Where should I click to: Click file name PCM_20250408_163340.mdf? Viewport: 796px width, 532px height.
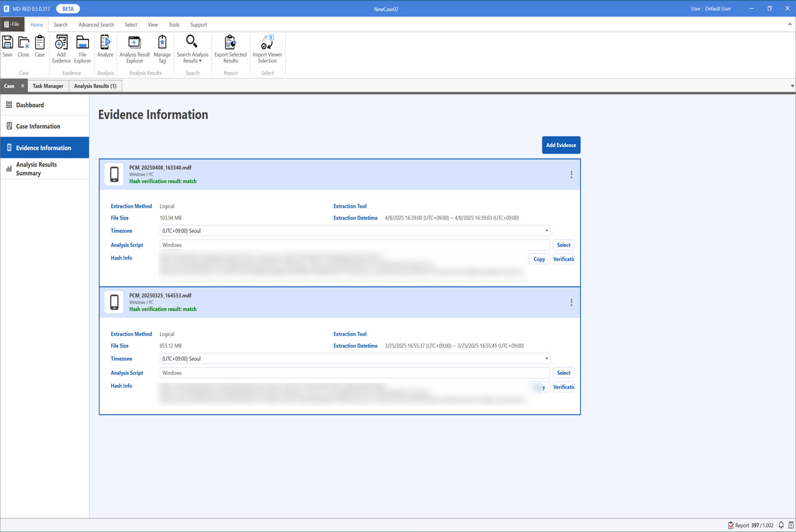[x=160, y=168]
